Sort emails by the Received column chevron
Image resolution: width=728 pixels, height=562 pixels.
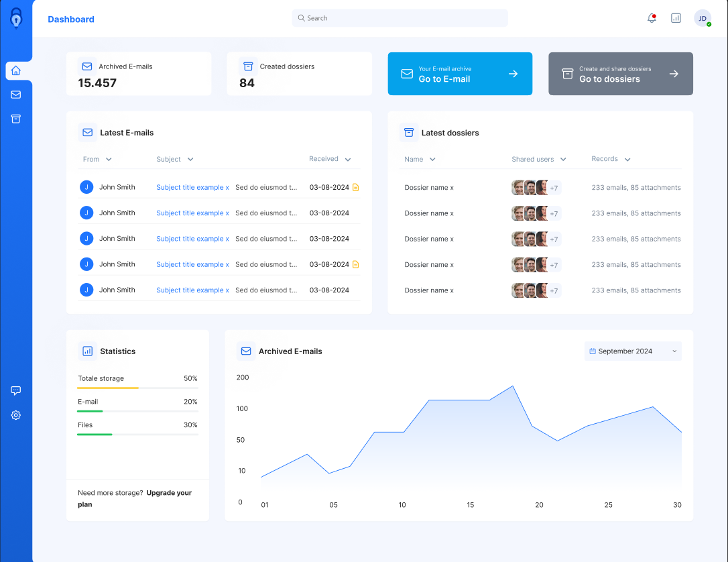pyautogui.click(x=348, y=160)
